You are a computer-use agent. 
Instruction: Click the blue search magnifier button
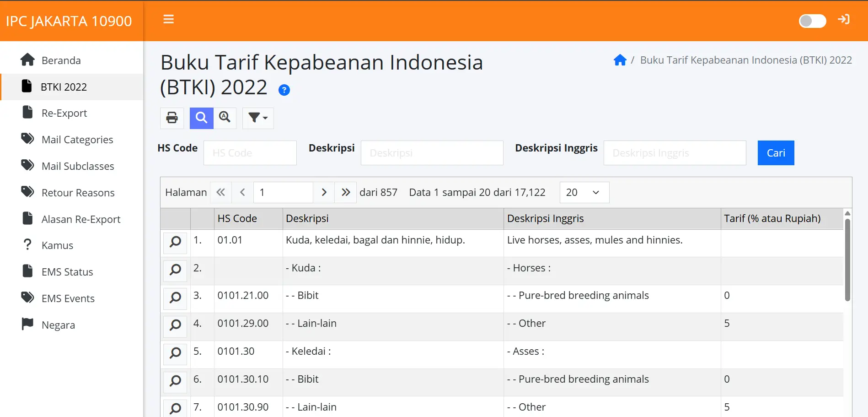(201, 118)
